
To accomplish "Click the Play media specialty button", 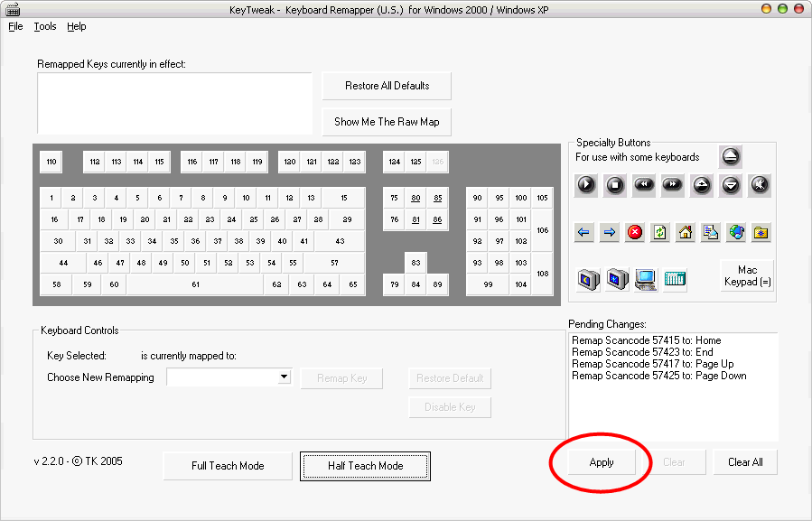I will (585, 185).
